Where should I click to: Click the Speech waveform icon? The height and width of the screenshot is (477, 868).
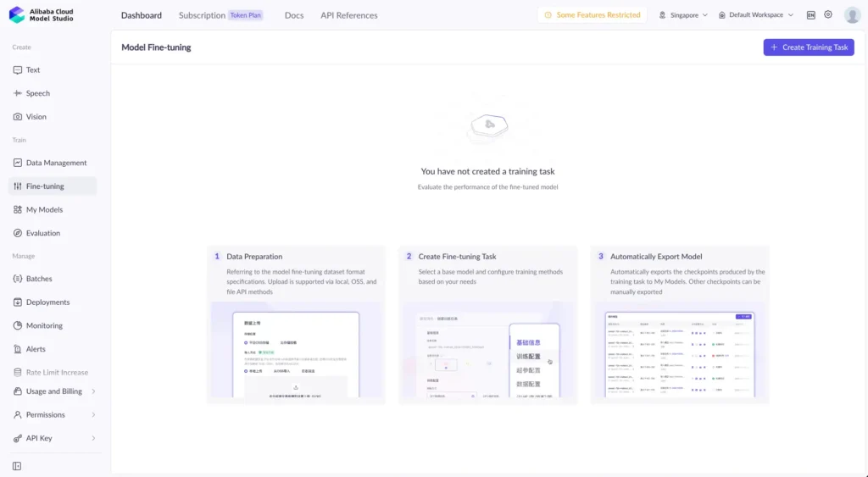pos(18,93)
